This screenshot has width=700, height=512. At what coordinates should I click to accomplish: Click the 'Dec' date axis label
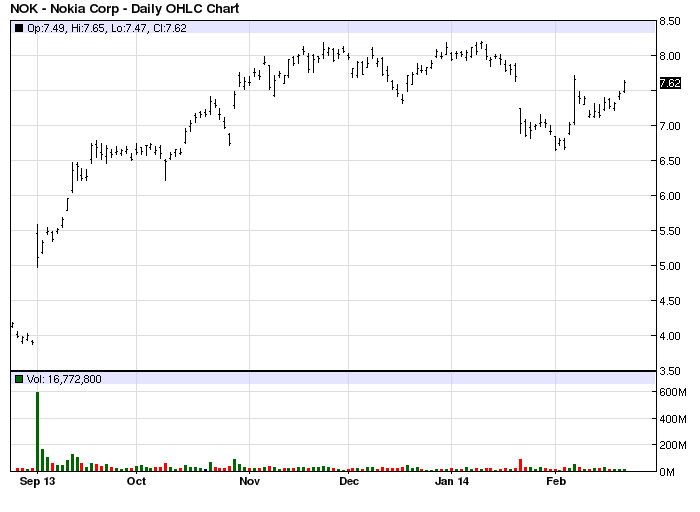[349, 481]
